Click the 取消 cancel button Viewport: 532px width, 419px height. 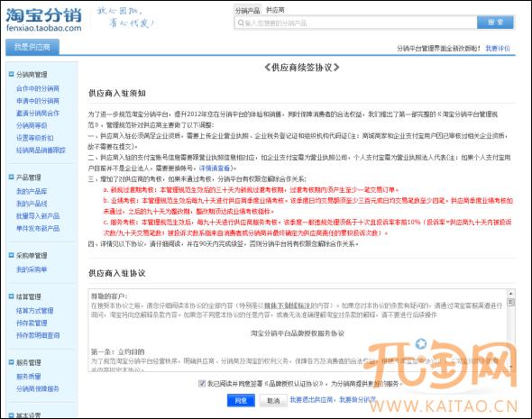(273, 401)
